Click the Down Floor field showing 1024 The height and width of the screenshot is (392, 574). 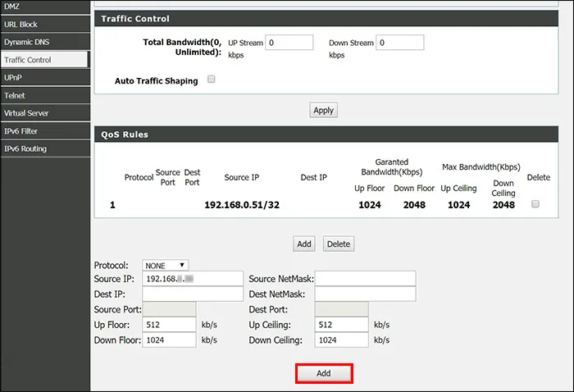pyautogui.click(x=169, y=340)
